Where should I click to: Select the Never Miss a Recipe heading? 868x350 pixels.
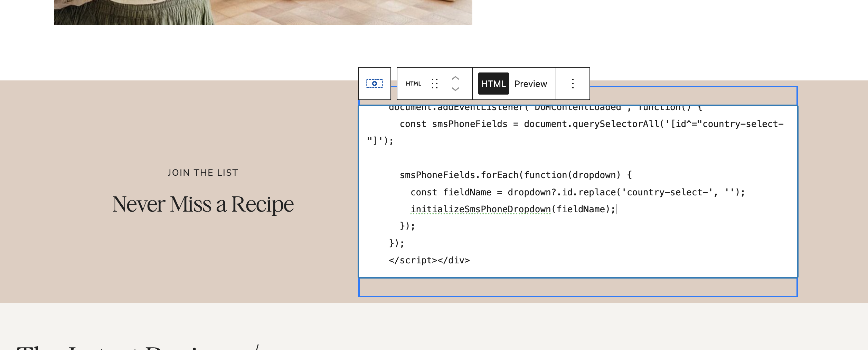203,204
